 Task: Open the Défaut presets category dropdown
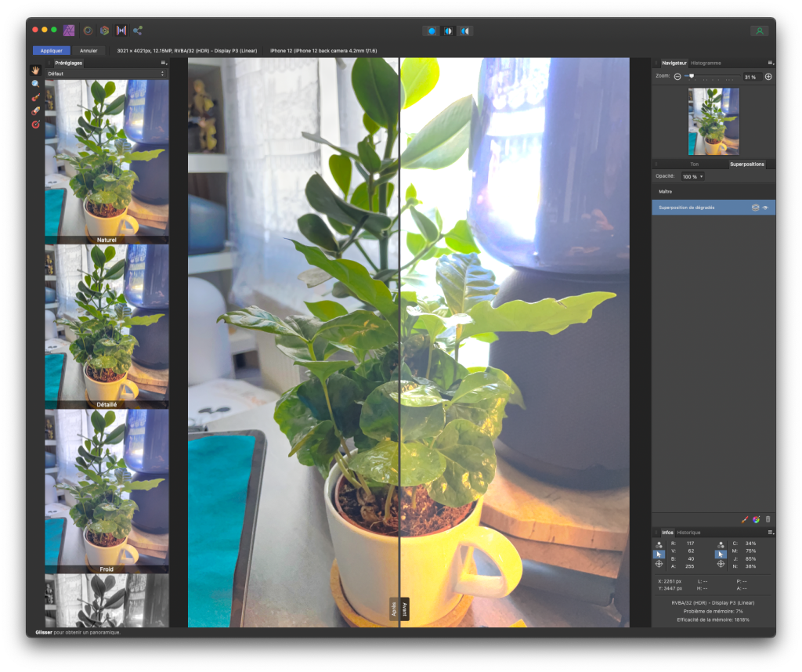click(107, 74)
